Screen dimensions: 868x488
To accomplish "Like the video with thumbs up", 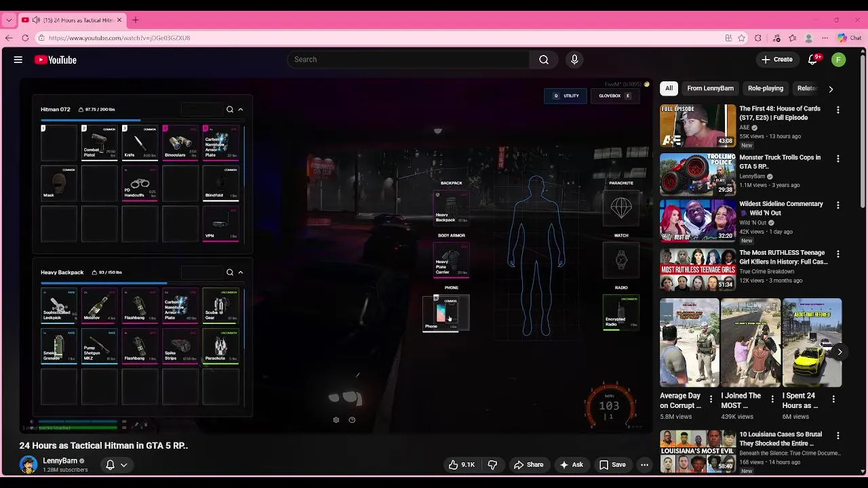I will 461,465.
